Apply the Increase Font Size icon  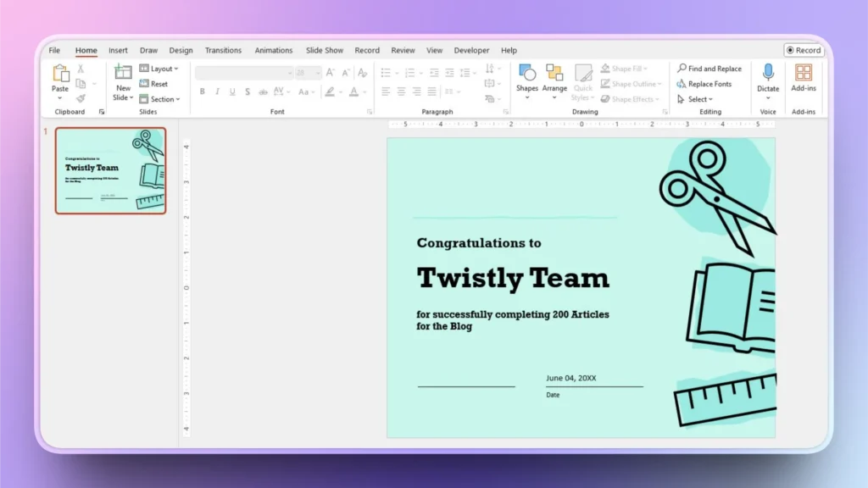point(331,71)
